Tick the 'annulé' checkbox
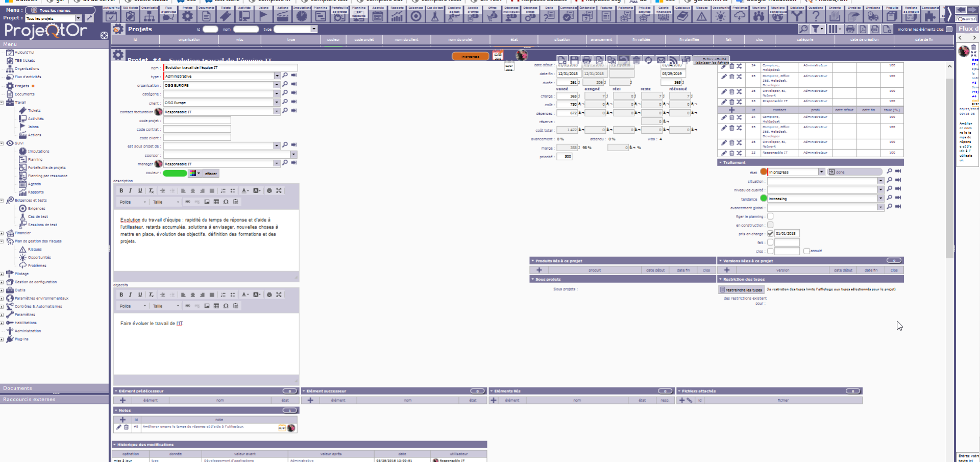The image size is (980, 462). 806,251
